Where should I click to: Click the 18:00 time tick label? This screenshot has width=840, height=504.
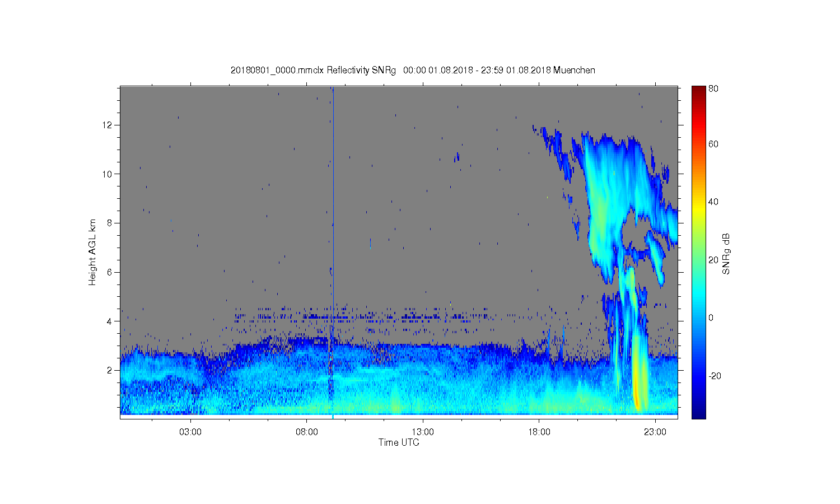(539, 432)
